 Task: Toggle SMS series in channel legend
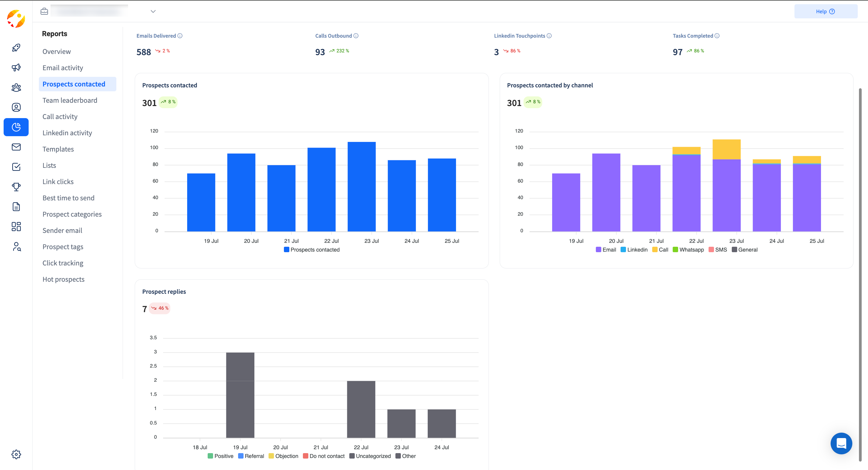coord(718,250)
